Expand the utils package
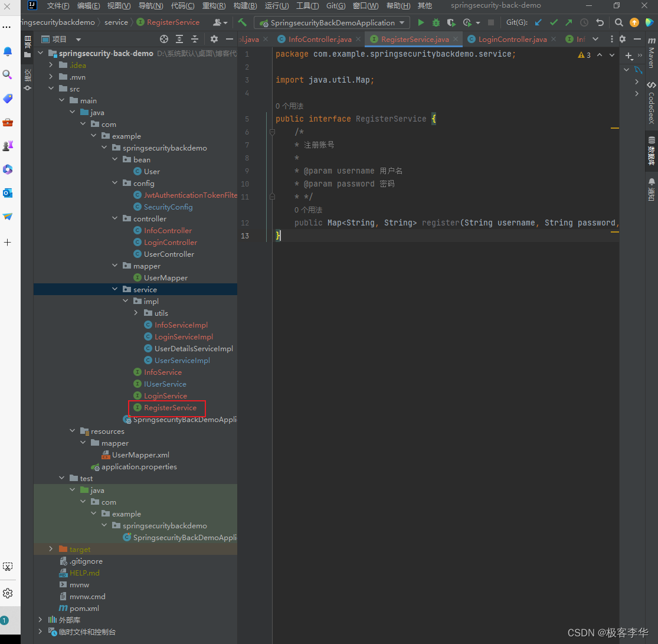This screenshot has height=644, width=658. pos(136,313)
